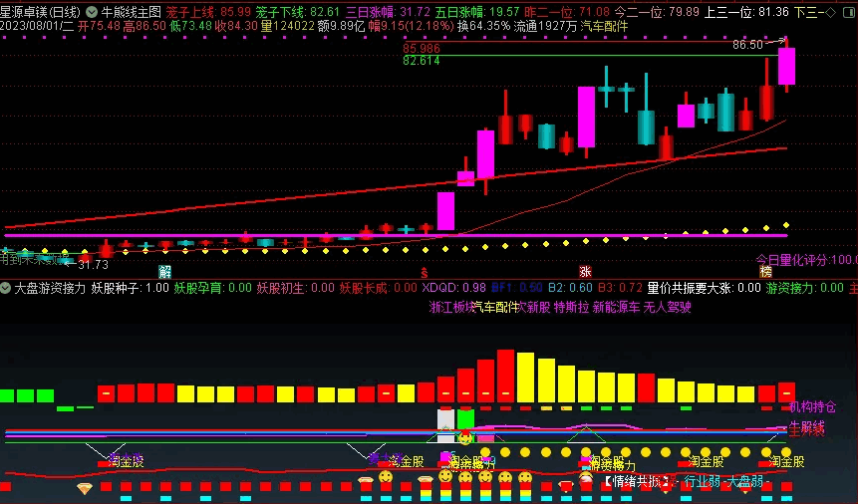Click the 妖股长成: 0.00 value
The image size is (858, 504).
[378, 288]
